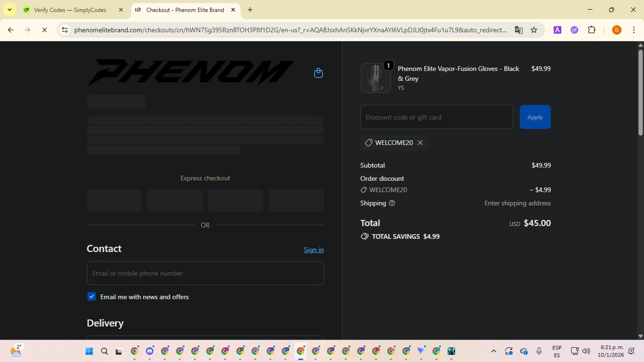Close the Verify Codes SimplyCodes tab

coord(121,10)
